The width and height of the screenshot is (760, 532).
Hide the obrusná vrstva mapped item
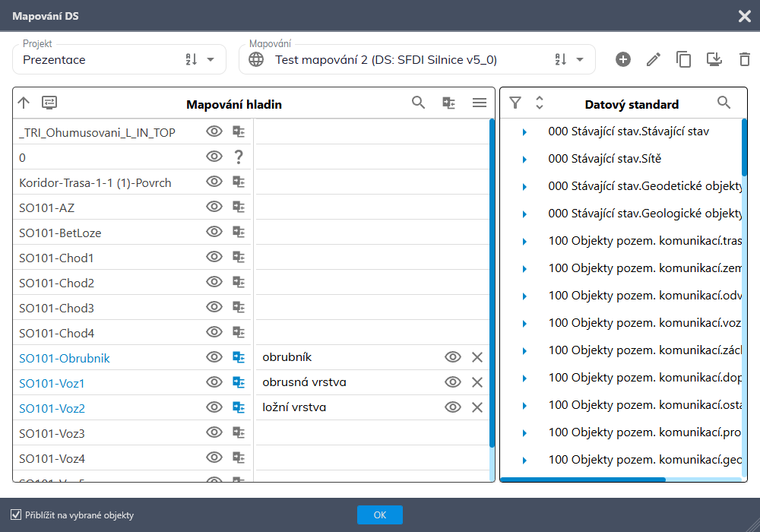click(453, 382)
